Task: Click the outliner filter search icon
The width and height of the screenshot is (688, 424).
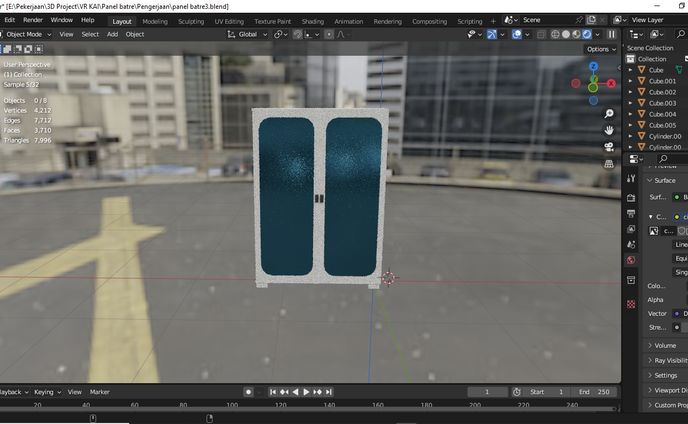Action: click(681, 34)
